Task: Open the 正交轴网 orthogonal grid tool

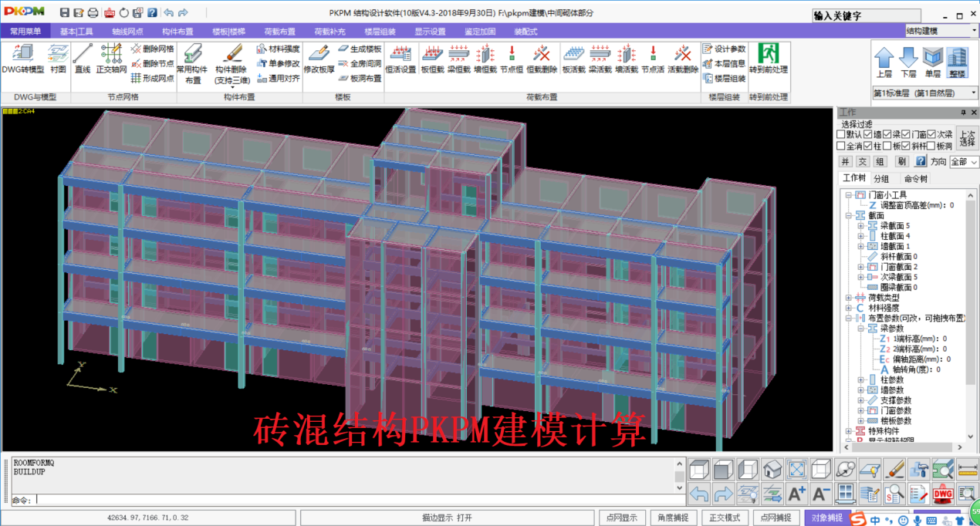Action: [x=111, y=59]
